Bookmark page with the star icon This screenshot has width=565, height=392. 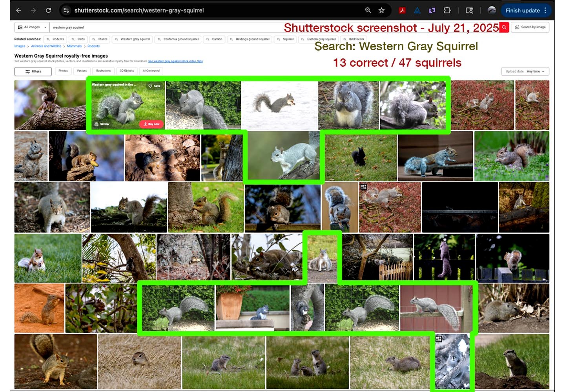pyautogui.click(x=381, y=11)
